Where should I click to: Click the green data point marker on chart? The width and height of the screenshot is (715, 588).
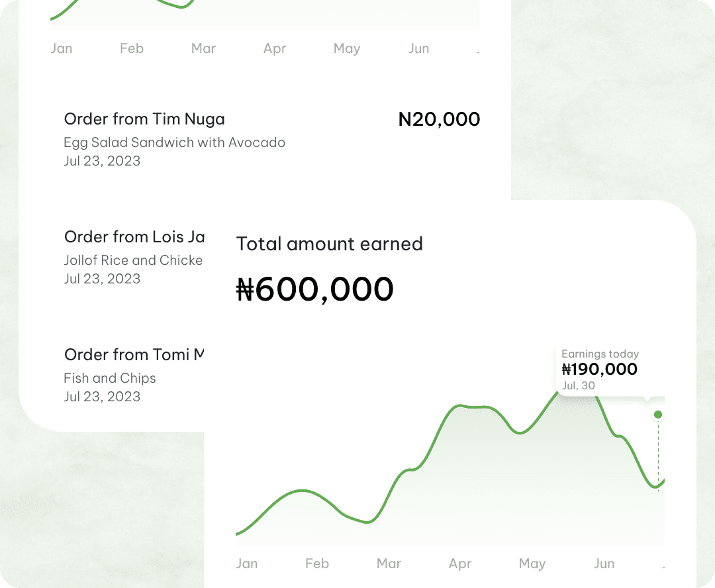pos(657,415)
